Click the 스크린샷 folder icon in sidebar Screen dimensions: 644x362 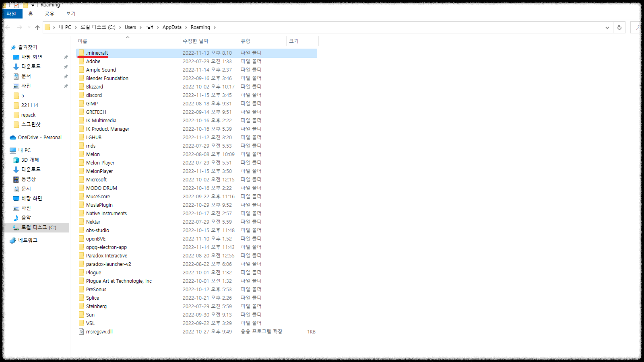16,124
